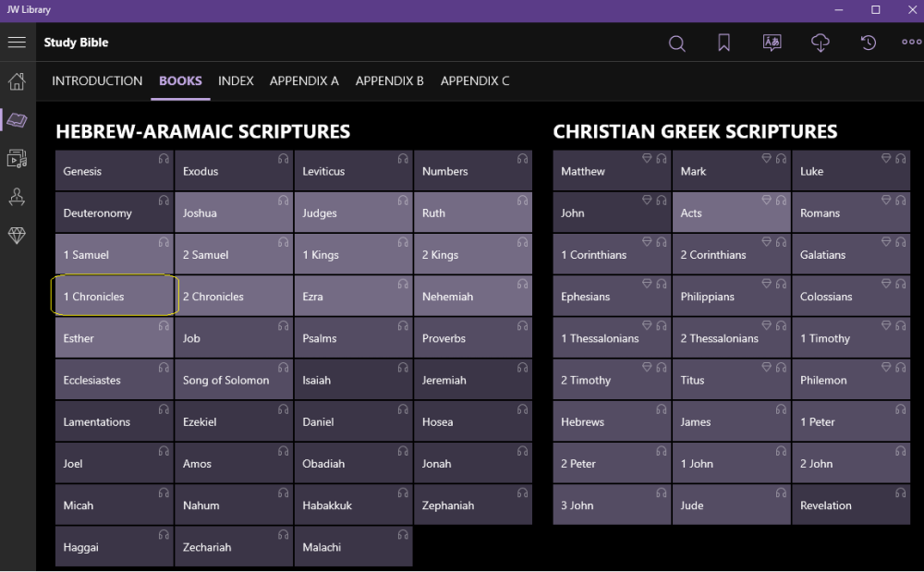Open the three-dot more options menu
Screen dimensions: 924x572
[x=911, y=43]
